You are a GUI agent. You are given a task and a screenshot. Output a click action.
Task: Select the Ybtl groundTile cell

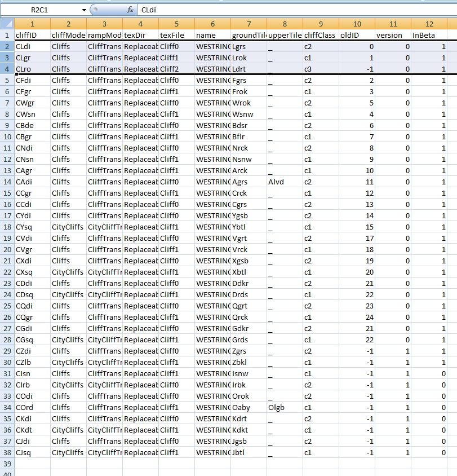point(249,227)
